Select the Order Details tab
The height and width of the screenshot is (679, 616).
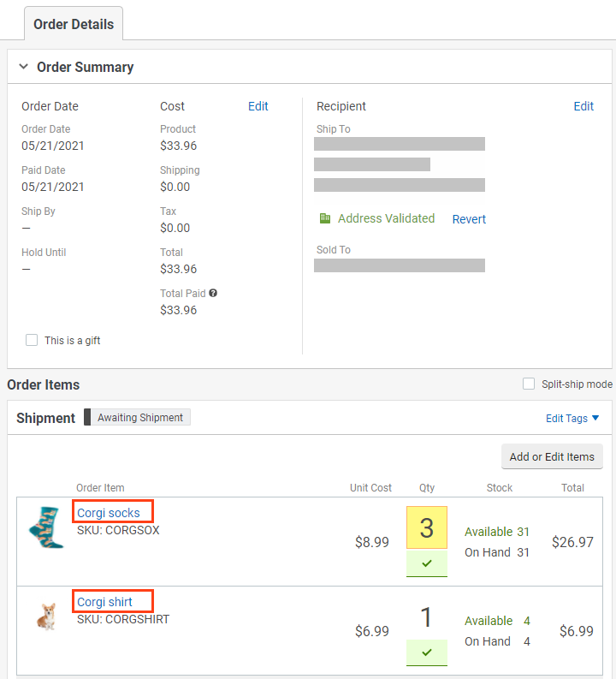pos(74,24)
